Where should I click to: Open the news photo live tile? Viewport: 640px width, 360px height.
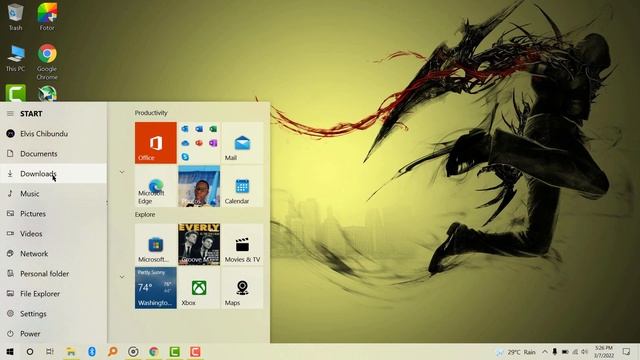pyautogui.click(x=199, y=186)
